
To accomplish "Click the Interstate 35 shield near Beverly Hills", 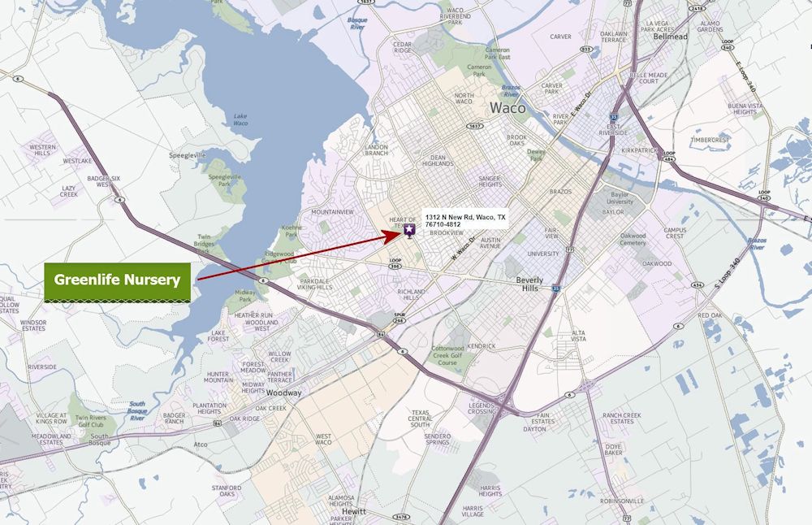I will tap(556, 289).
